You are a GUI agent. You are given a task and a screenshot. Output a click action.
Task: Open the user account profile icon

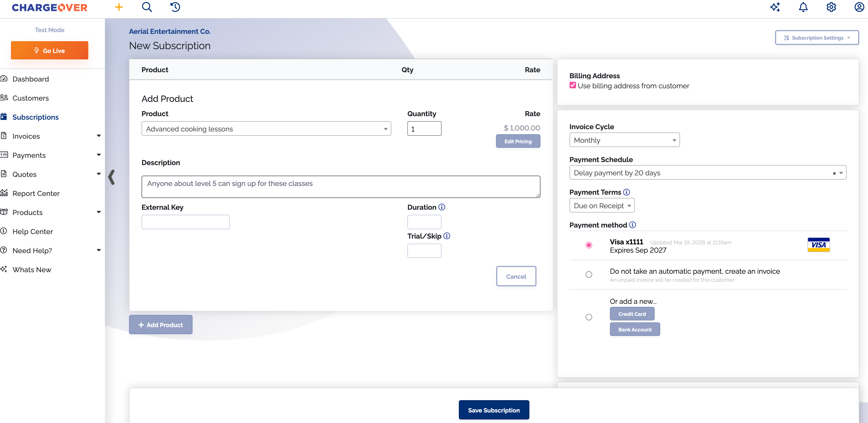[x=859, y=7]
